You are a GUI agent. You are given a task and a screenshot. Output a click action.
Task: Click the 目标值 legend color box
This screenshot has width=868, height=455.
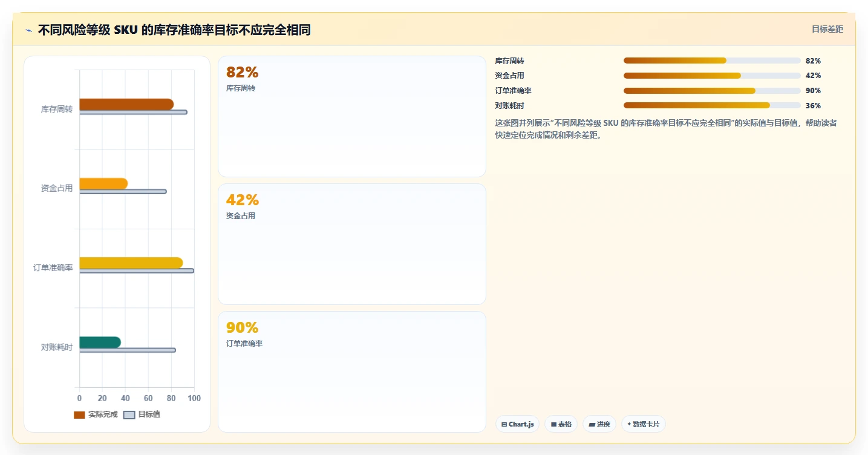click(x=129, y=414)
